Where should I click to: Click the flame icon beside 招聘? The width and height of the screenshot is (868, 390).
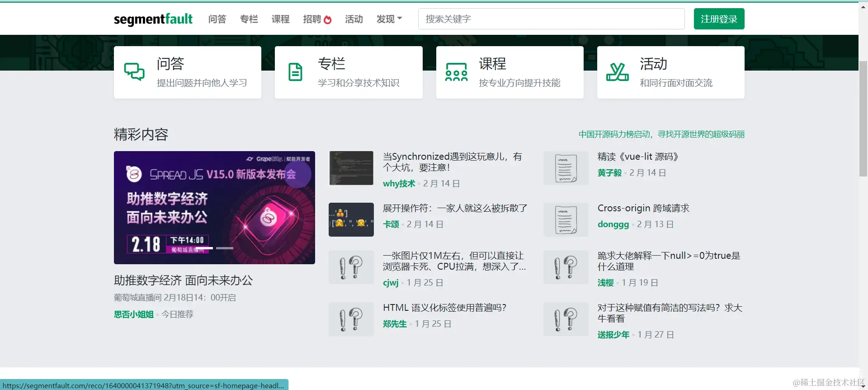pos(328,19)
